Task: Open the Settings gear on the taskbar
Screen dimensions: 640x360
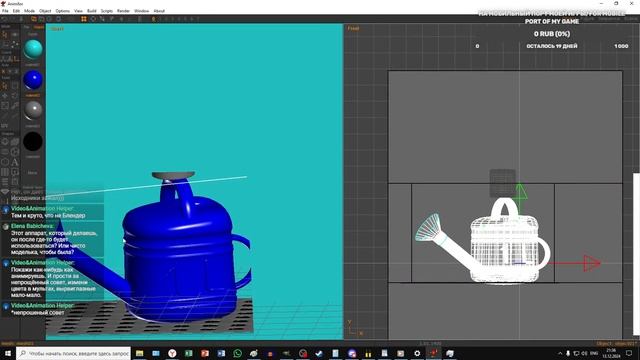Action: (x=417, y=353)
